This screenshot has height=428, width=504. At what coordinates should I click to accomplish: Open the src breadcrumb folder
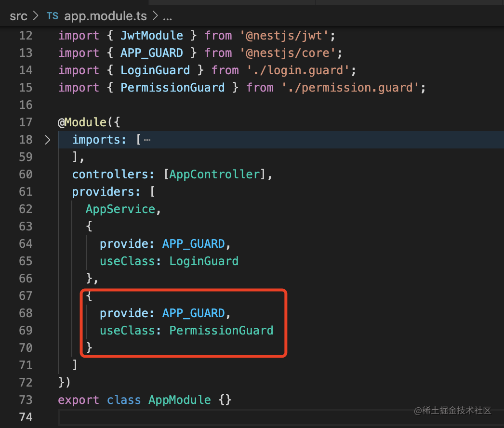(x=18, y=16)
